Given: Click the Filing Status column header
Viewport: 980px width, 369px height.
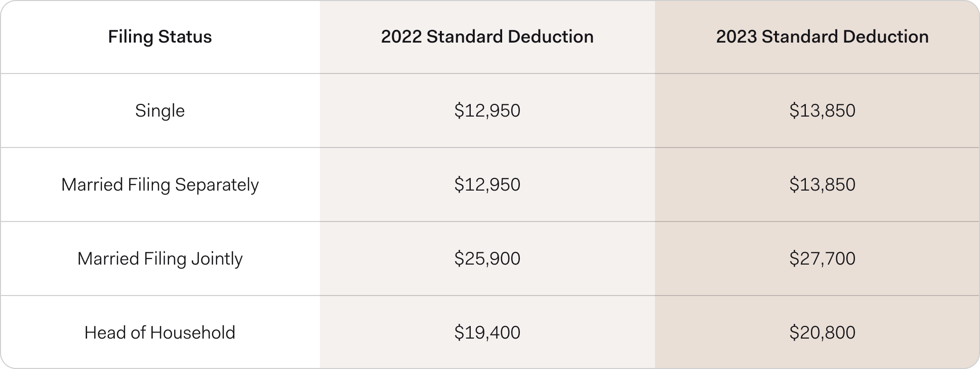Looking at the screenshot, I should [x=159, y=37].
